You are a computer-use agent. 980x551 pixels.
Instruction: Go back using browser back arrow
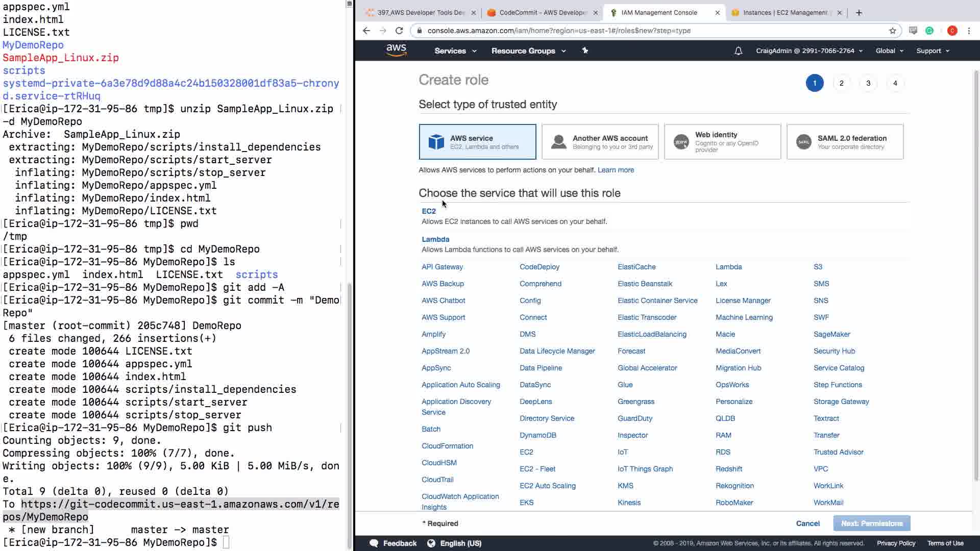pos(366,31)
